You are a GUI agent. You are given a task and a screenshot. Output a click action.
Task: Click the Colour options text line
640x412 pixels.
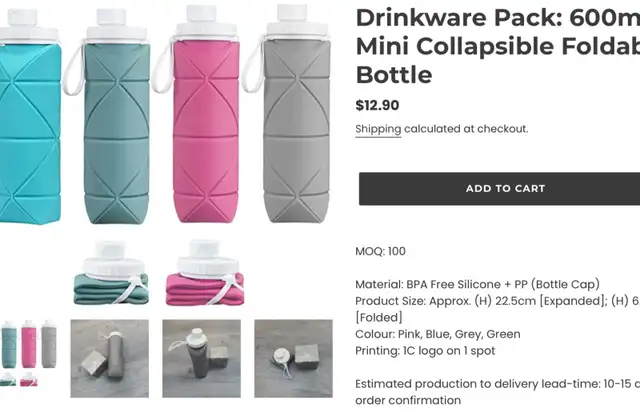coord(438,334)
